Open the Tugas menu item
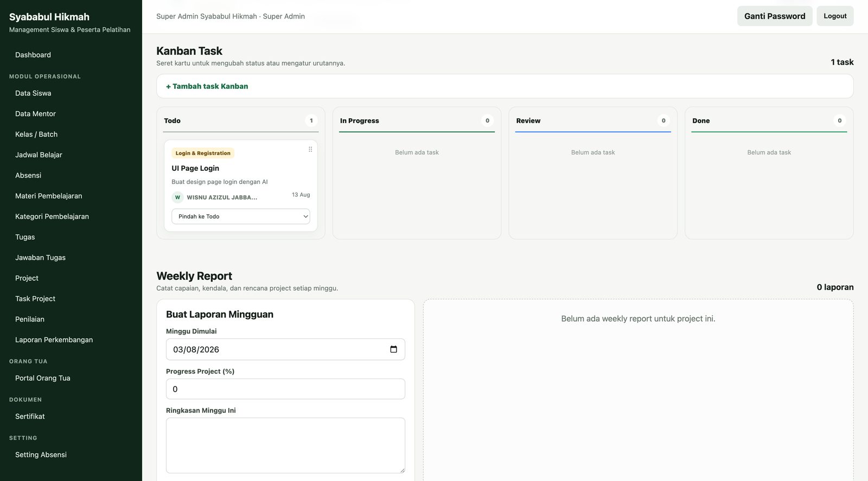This screenshot has height=481, width=868. (25, 237)
